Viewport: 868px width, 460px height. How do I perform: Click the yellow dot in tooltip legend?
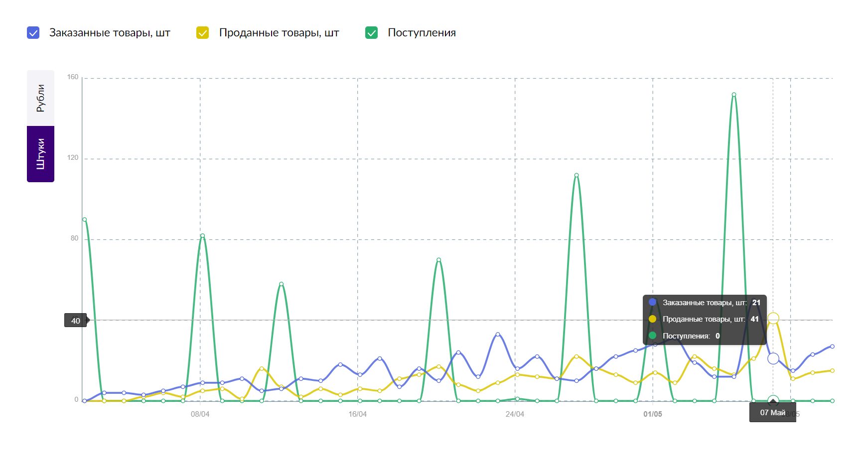click(653, 319)
